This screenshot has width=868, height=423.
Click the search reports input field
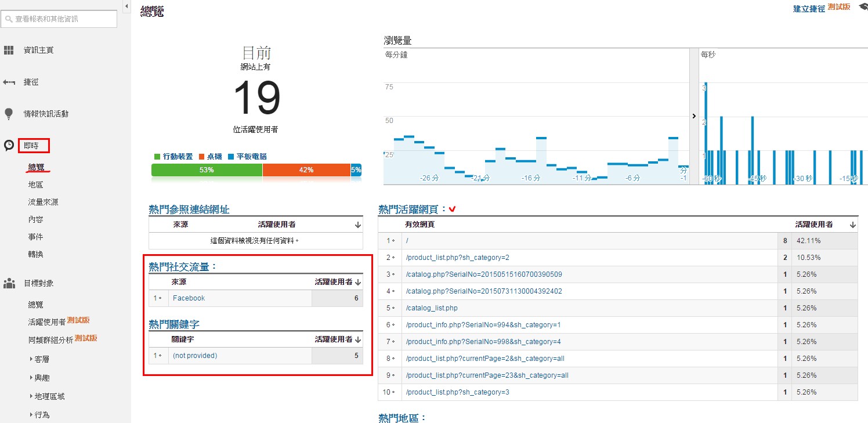64,19
